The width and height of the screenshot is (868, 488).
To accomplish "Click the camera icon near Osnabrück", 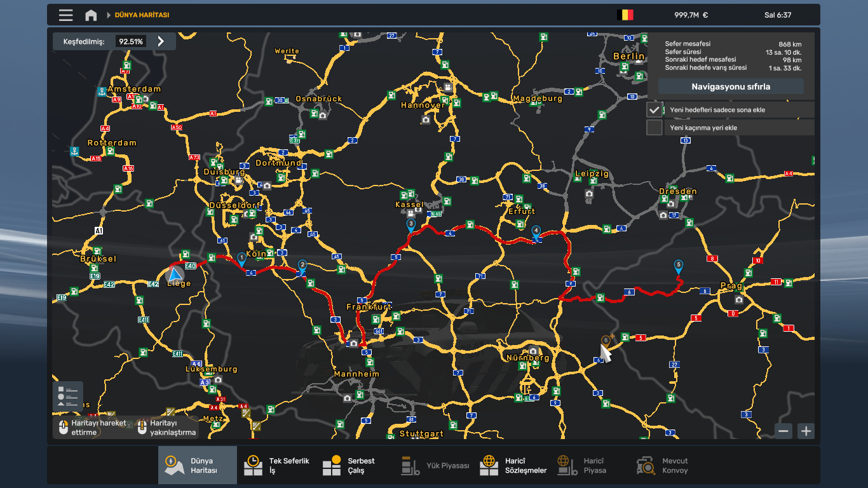I will click(x=323, y=115).
